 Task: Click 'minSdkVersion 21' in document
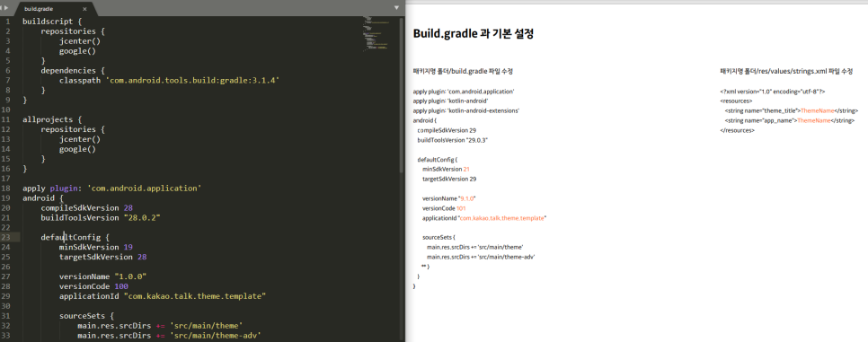(x=446, y=169)
